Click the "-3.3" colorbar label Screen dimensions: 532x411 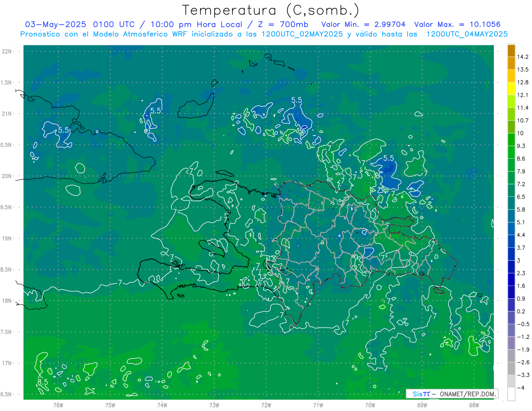pyautogui.click(x=523, y=375)
